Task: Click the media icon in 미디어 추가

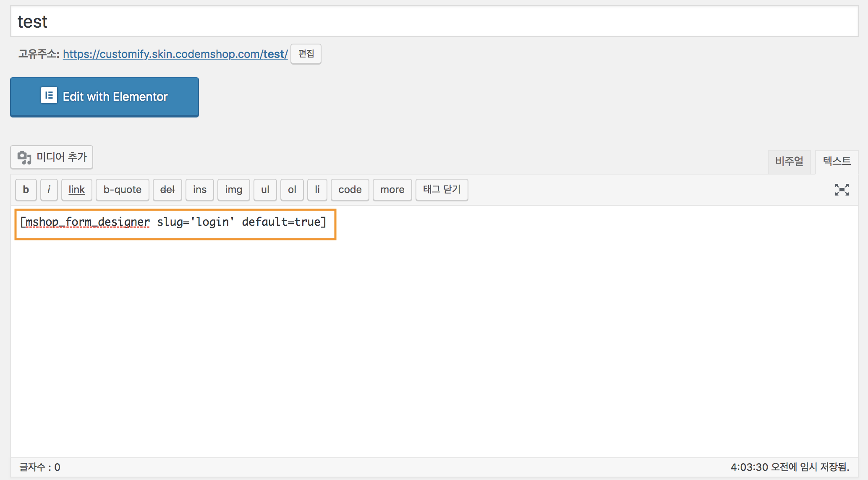Action: click(x=24, y=157)
